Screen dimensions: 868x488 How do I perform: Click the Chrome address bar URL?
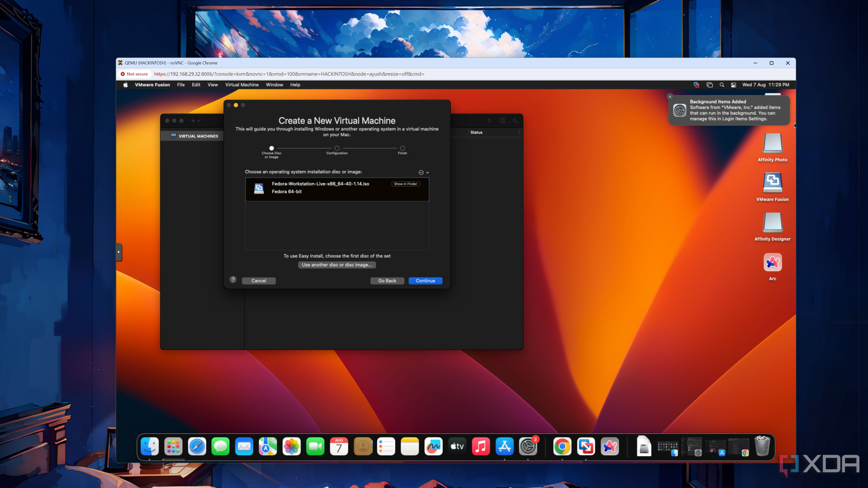289,74
